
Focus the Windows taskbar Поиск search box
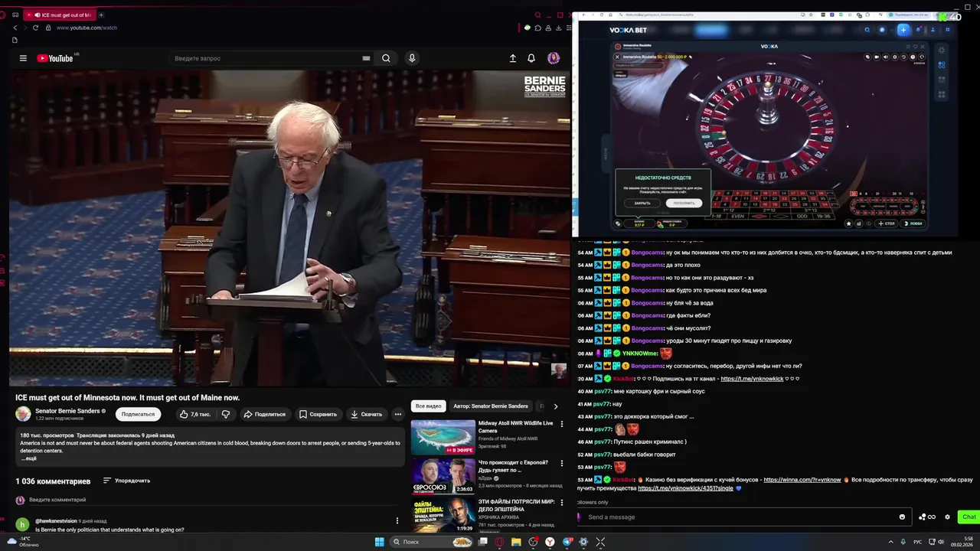point(432,542)
